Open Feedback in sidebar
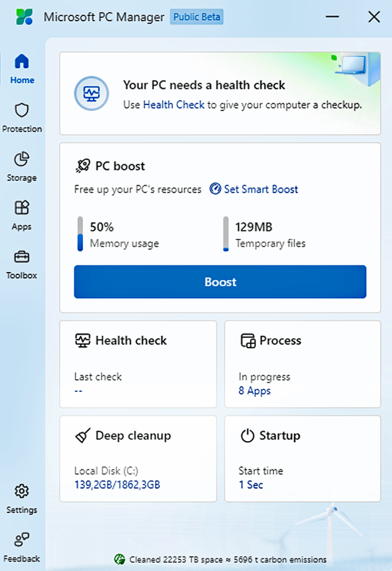 (22, 548)
